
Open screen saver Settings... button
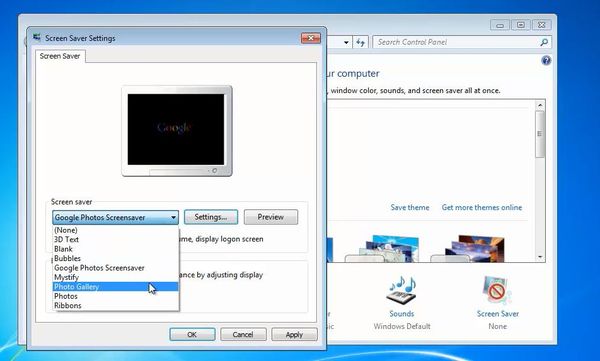click(211, 217)
